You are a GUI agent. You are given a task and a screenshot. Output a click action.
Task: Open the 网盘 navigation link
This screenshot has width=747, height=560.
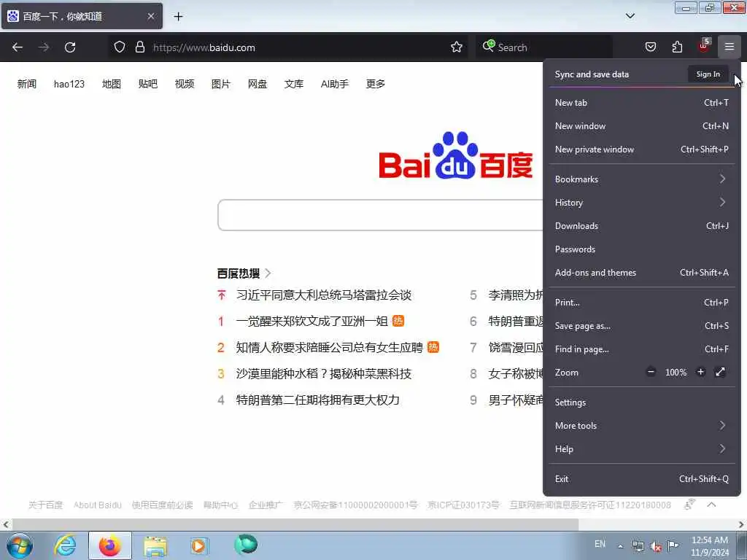click(258, 84)
